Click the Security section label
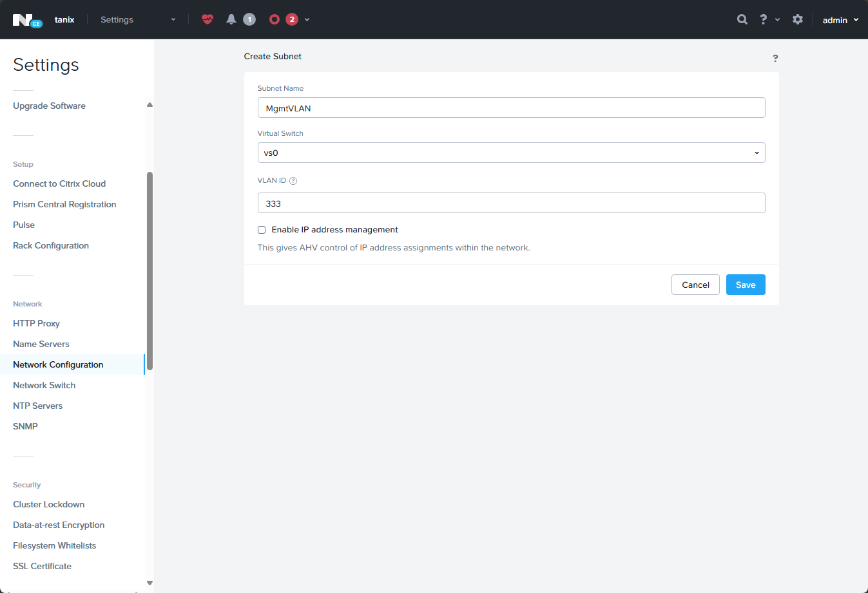 (x=26, y=485)
